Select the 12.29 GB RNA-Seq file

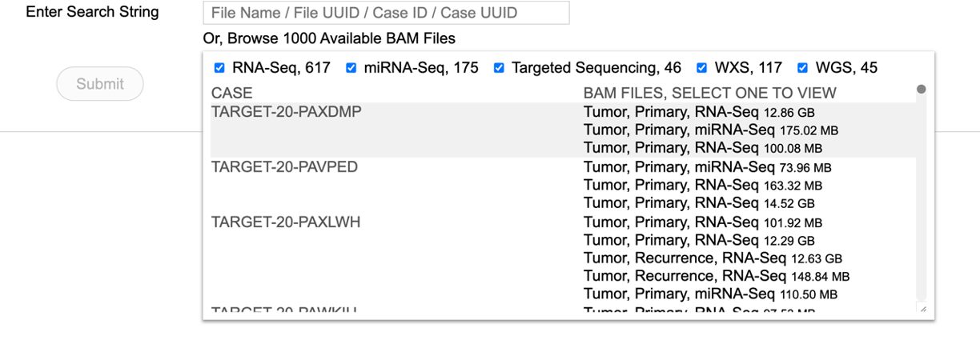click(x=698, y=240)
